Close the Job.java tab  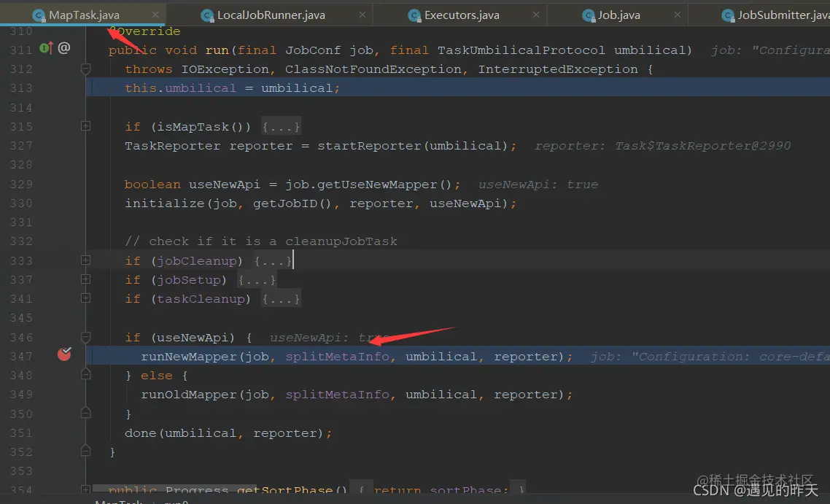point(678,15)
